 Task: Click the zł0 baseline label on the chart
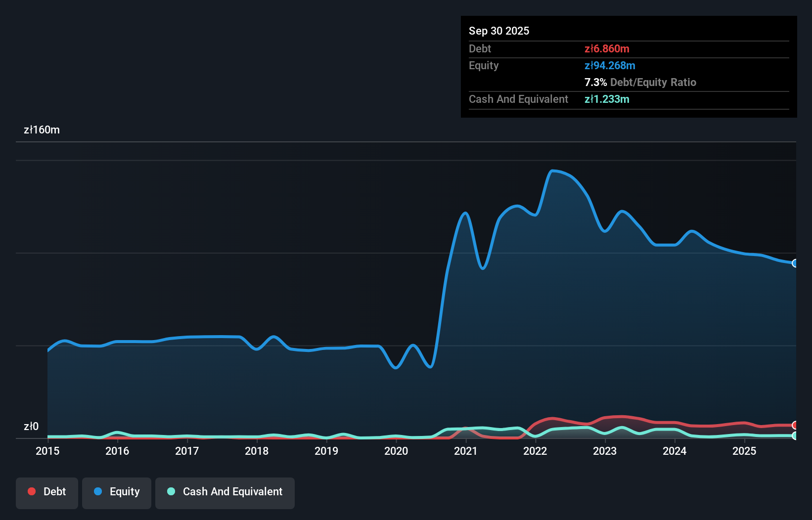coord(32,426)
